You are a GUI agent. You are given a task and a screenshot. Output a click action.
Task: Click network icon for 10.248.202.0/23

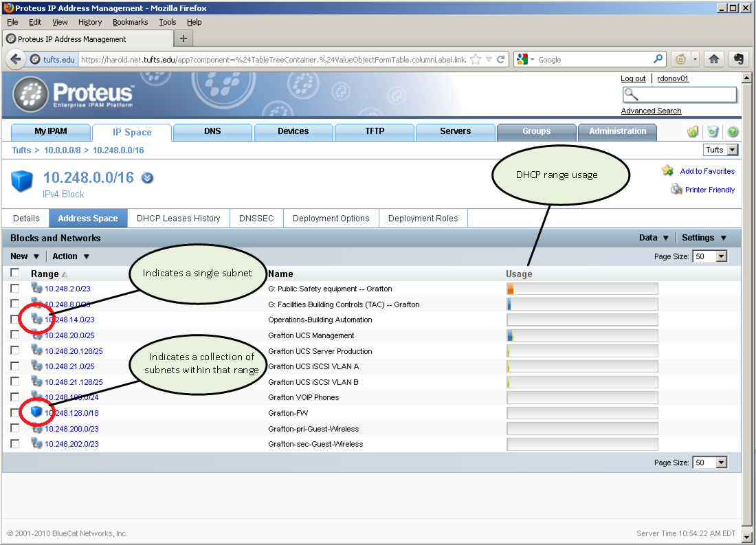pos(36,443)
